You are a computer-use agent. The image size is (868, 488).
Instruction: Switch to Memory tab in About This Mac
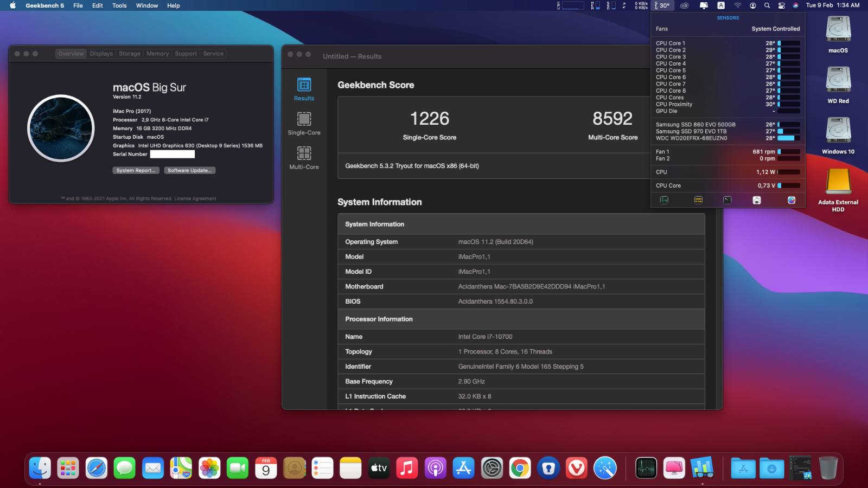coord(158,54)
